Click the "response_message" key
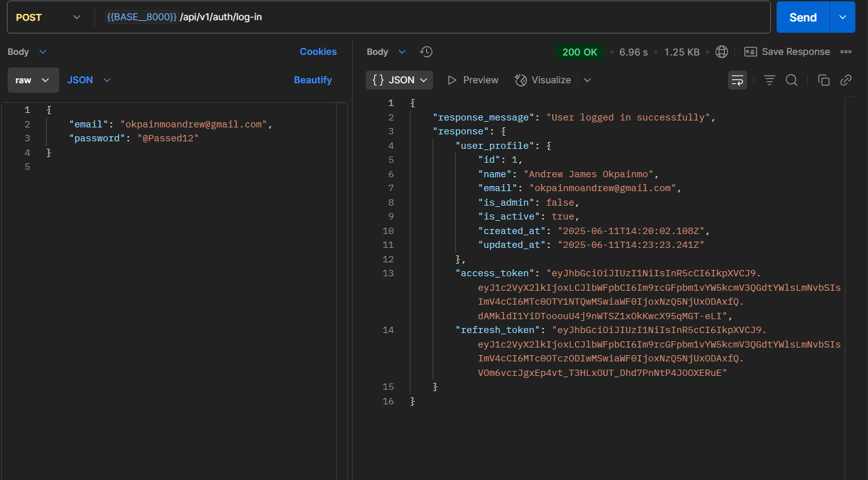The width and height of the screenshot is (868, 480). (483, 117)
